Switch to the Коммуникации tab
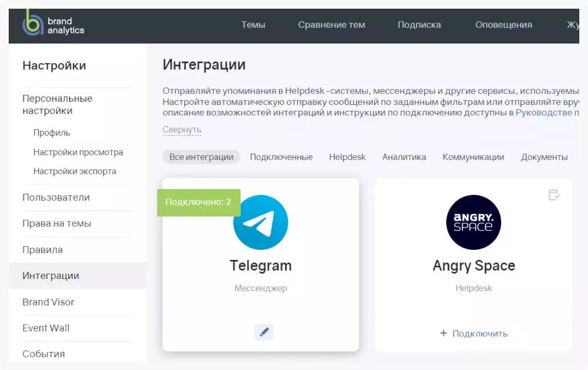The width and height of the screenshot is (588, 370). (472, 157)
